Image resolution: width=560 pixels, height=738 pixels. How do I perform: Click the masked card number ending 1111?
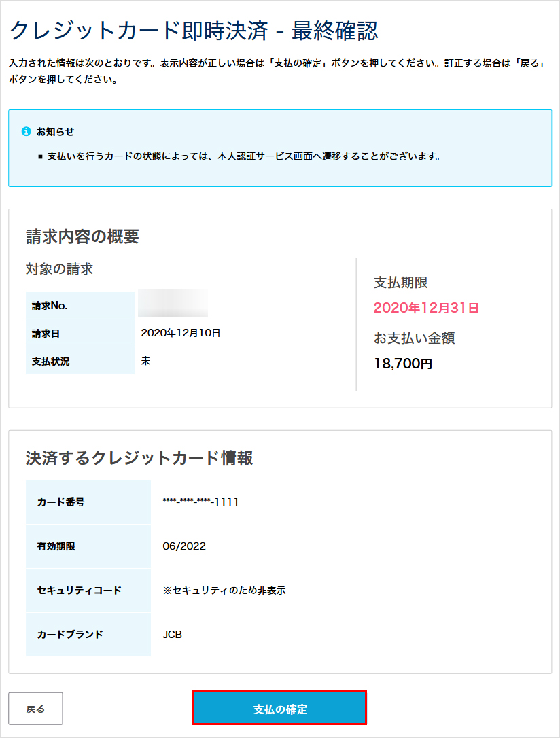pos(201,502)
